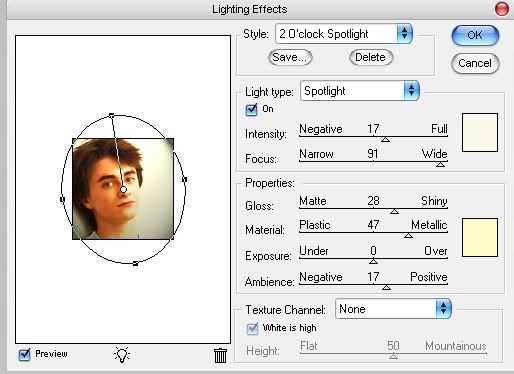Click the Ambience slider handle
Screen dimensions: 514x374
click(386, 287)
